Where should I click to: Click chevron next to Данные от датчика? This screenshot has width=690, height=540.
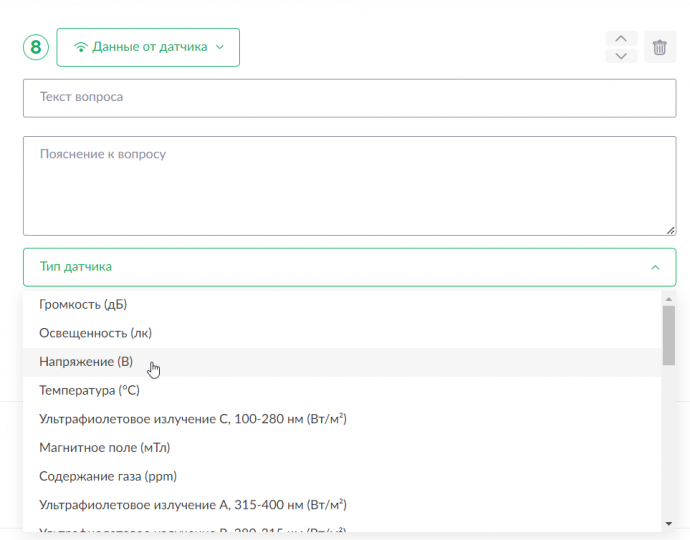coord(220,47)
